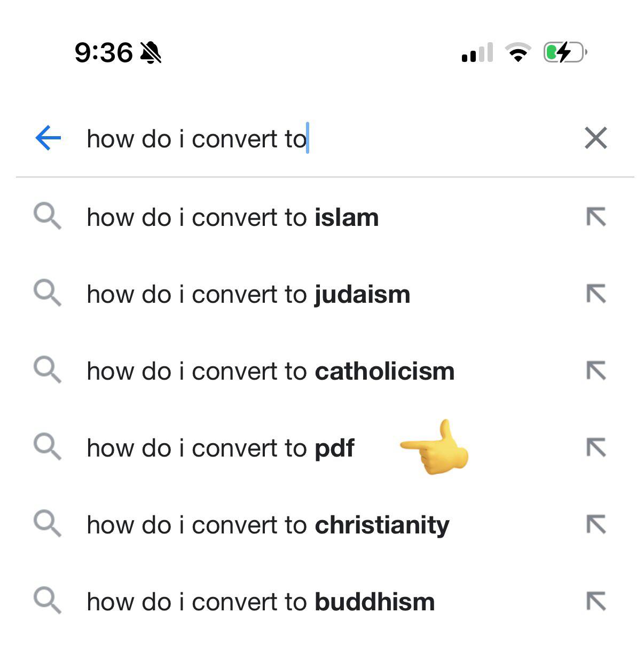The image size is (644, 652).
Task: Pick the christianity search suggestion
Action: [268, 525]
